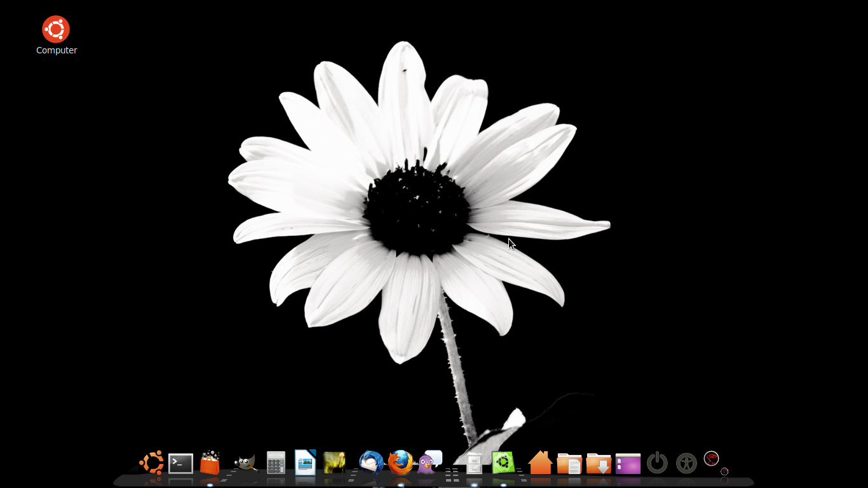Open the Downloads folder in dock
Screen dimensions: 868x488
[x=599, y=463]
